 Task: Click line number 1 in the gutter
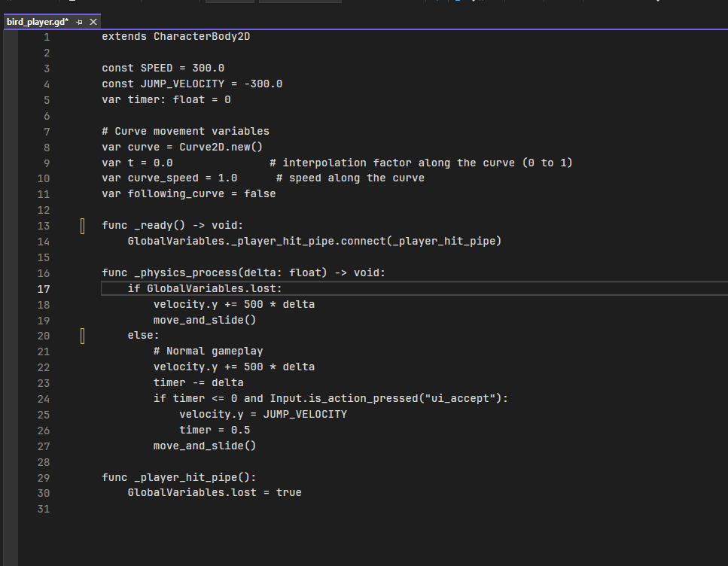(x=46, y=36)
